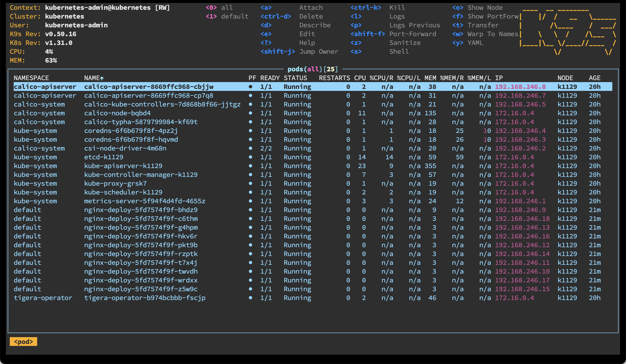The image size is (626, 364).
Task: Click the K8s Rev value v1.31.0
Action: (x=59, y=43)
